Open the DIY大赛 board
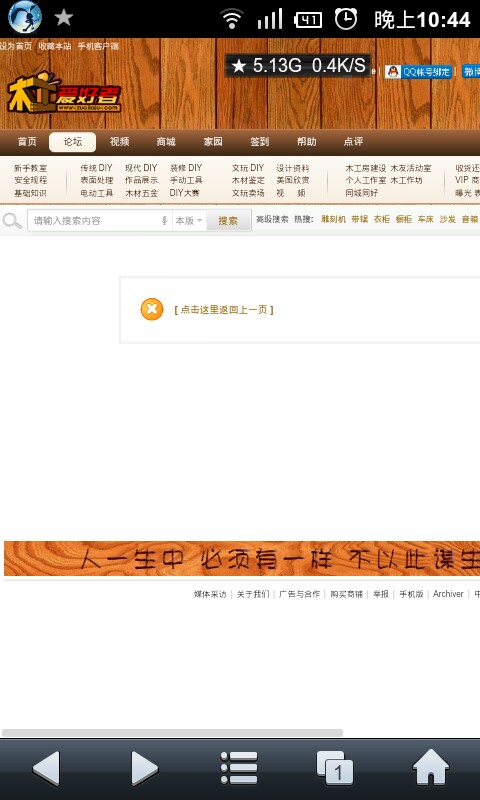The image size is (480, 800). click(x=185, y=193)
